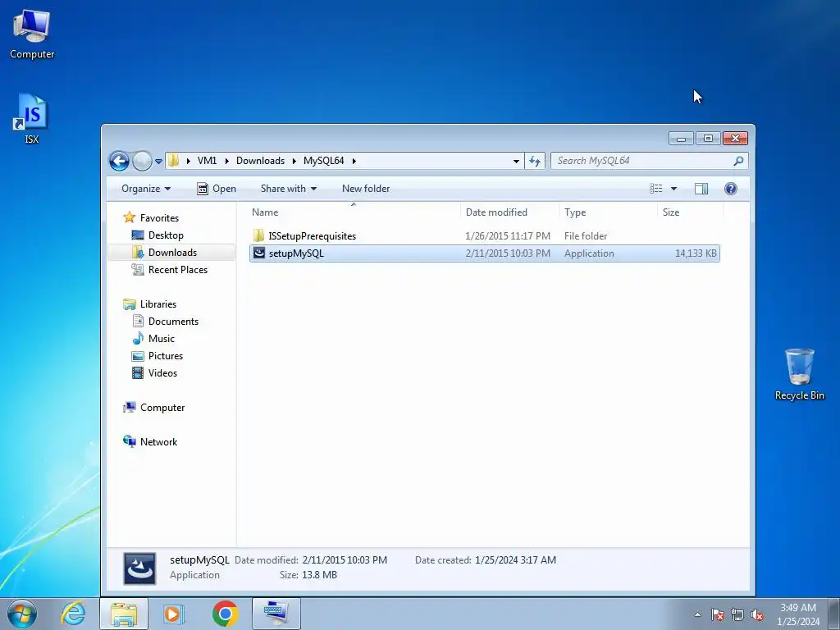840x630 pixels.
Task: Create a New folder
Action: pyautogui.click(x=366, y=189)
